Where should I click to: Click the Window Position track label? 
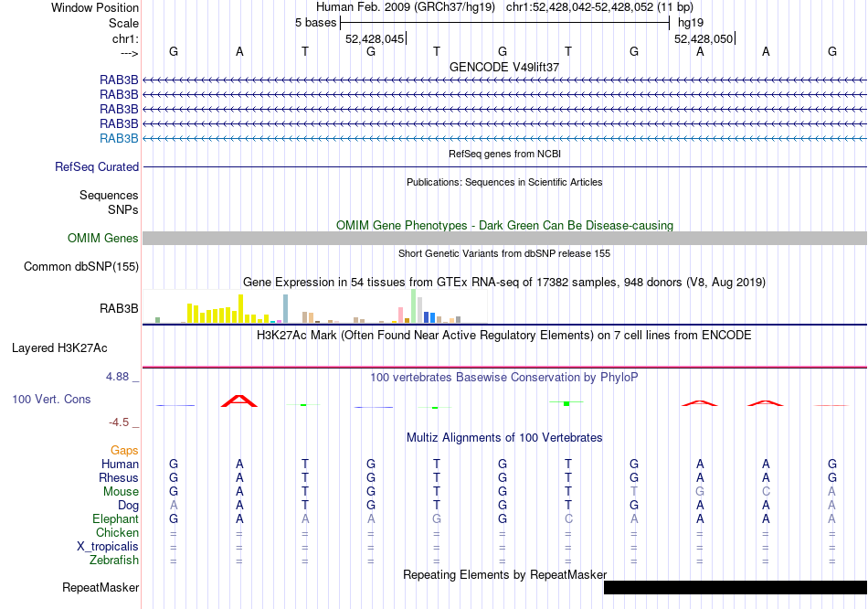point(95,7)
